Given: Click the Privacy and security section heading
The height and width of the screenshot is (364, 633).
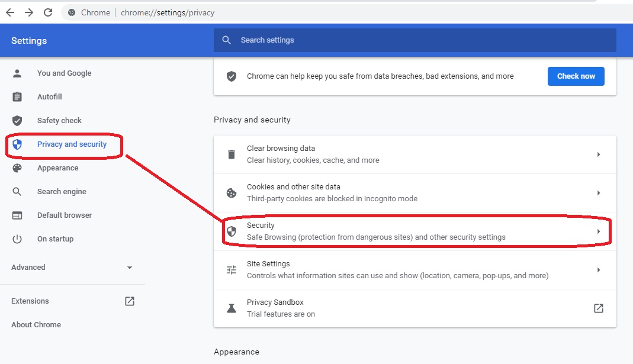Looking at the screenshot, I should pyautogui.click(x=252, y=120).
